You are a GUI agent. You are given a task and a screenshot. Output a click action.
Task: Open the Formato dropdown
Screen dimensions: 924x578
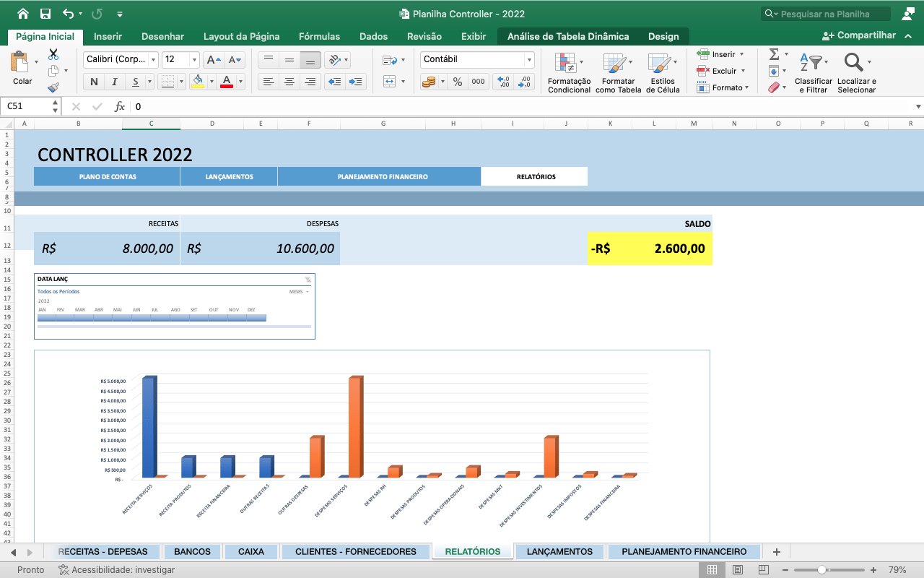723,87
